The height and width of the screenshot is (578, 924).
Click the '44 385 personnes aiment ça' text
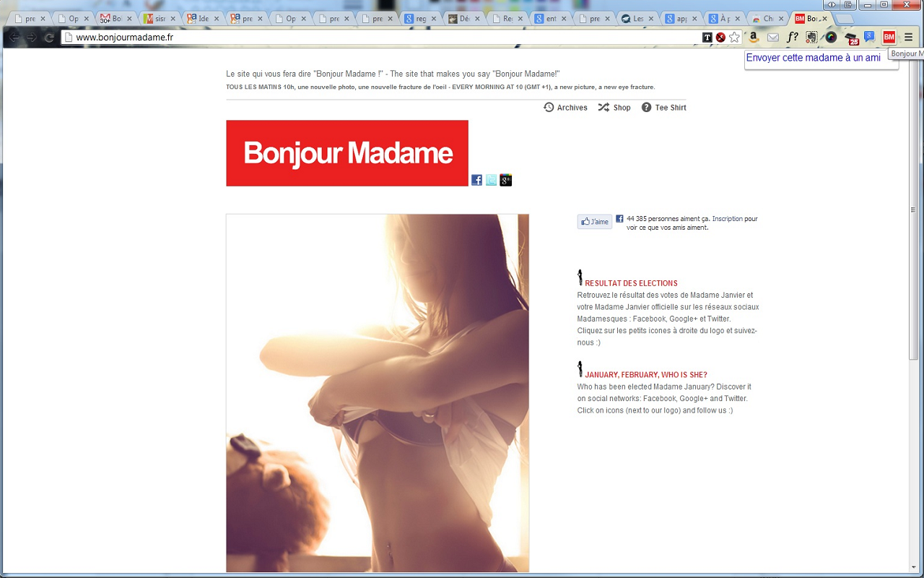click(x=668, y=218)
